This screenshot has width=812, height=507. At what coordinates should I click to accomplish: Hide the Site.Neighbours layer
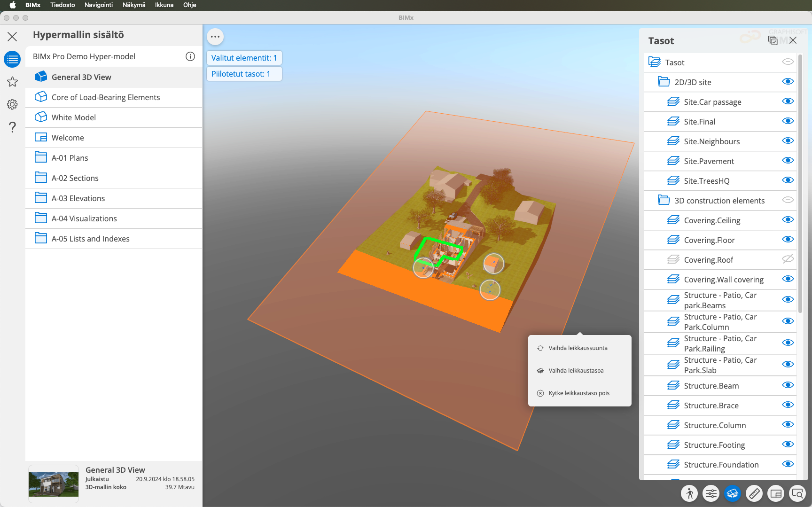pos(788,140)
